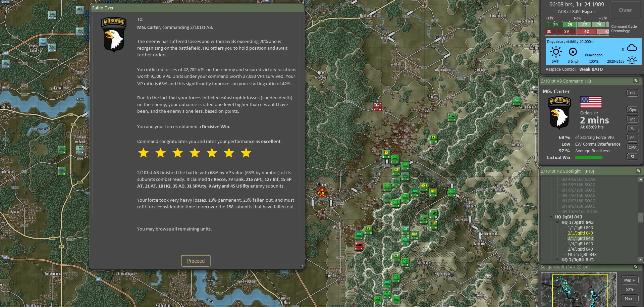Toggle the Seligenstadt minimap panel pop-out icon
Image resolution: width=644 pixels, height=307 pixels.
click(x=636, y=267)
